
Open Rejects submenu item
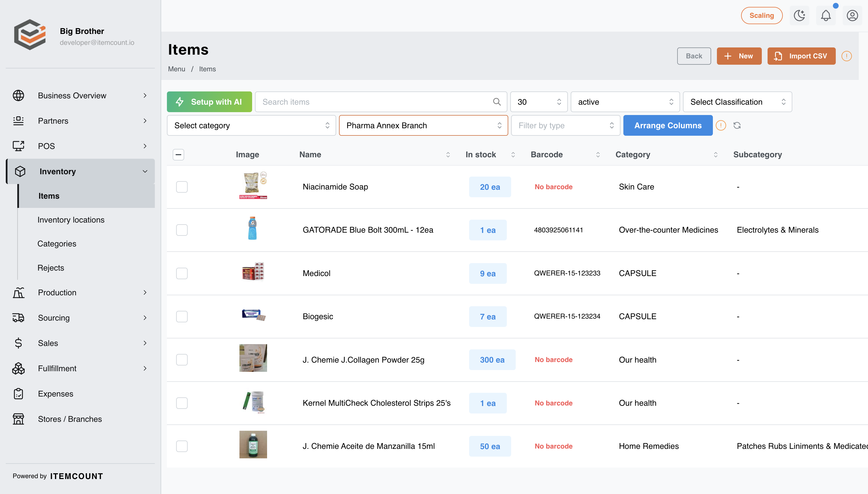tap(51, 268)
